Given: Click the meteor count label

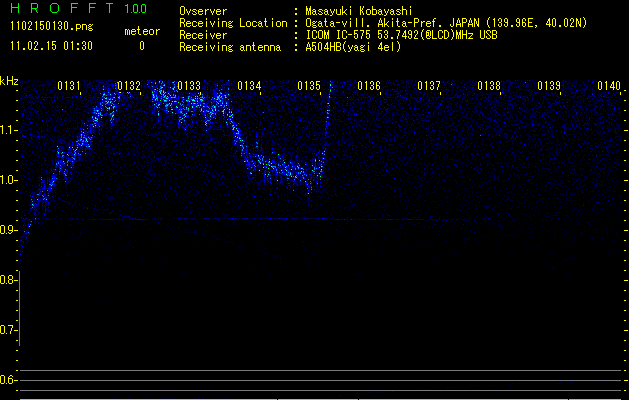Looking at the screenshot, I should coord(141,31).
